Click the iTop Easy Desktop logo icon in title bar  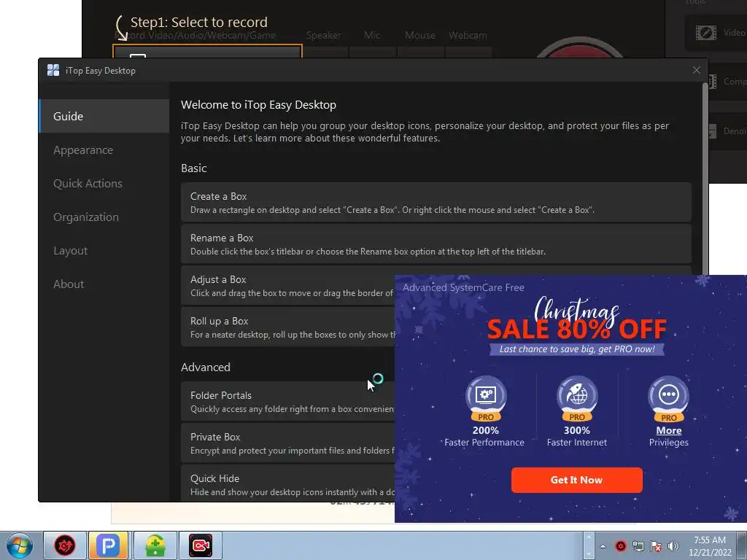pos(53,71)
